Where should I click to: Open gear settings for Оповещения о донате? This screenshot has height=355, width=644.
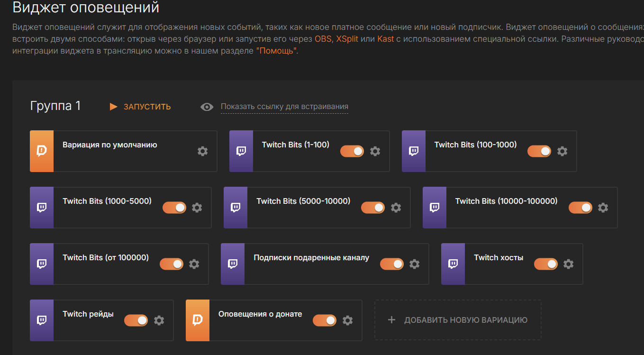click(347, 320)
